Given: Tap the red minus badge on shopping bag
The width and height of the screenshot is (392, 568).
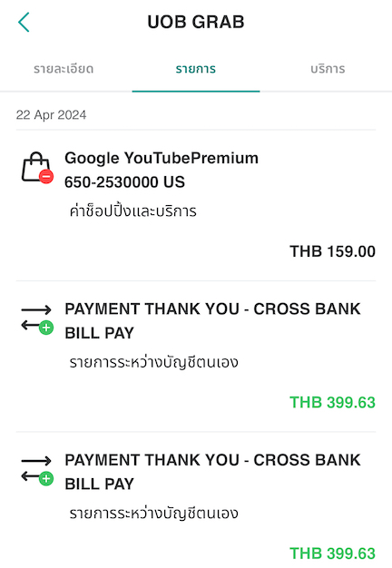Looking at the screenshot, I should 46,176.
